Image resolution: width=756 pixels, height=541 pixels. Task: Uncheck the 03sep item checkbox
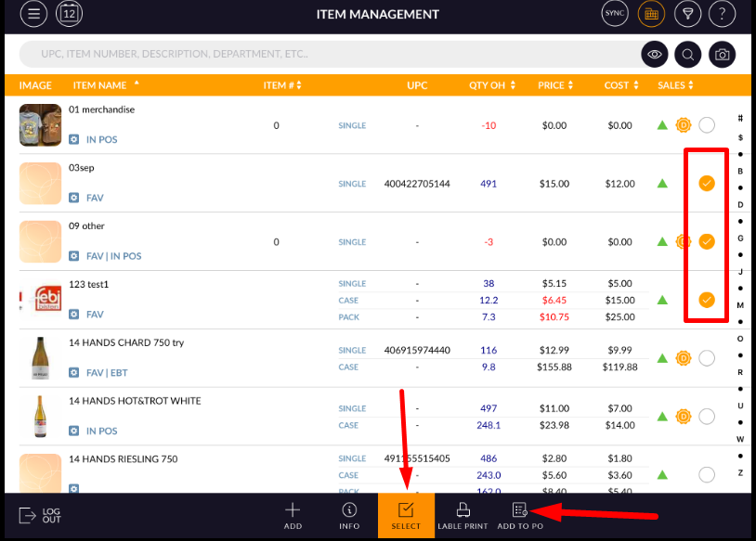tap(707, 184)
